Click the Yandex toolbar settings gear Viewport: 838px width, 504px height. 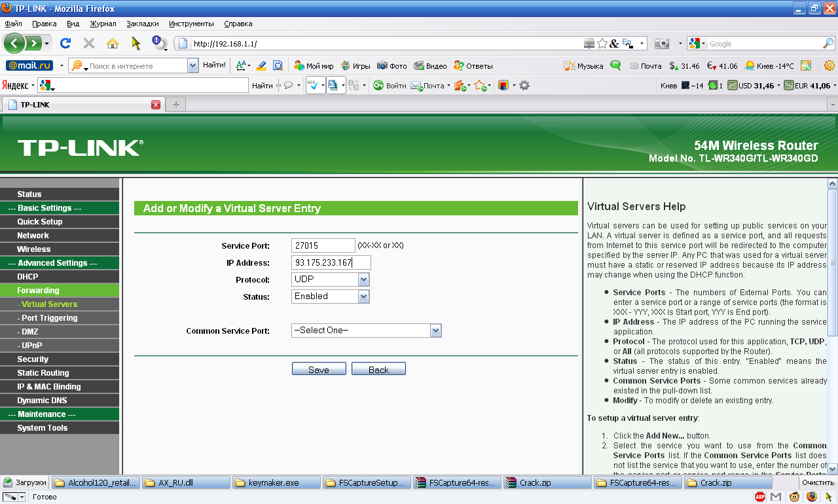click(x=524, y=86)
